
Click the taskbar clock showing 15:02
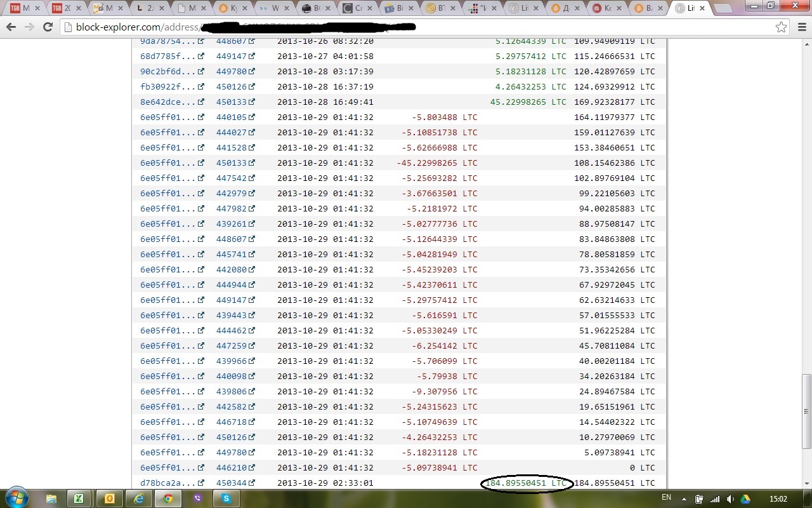pos(778,499)
